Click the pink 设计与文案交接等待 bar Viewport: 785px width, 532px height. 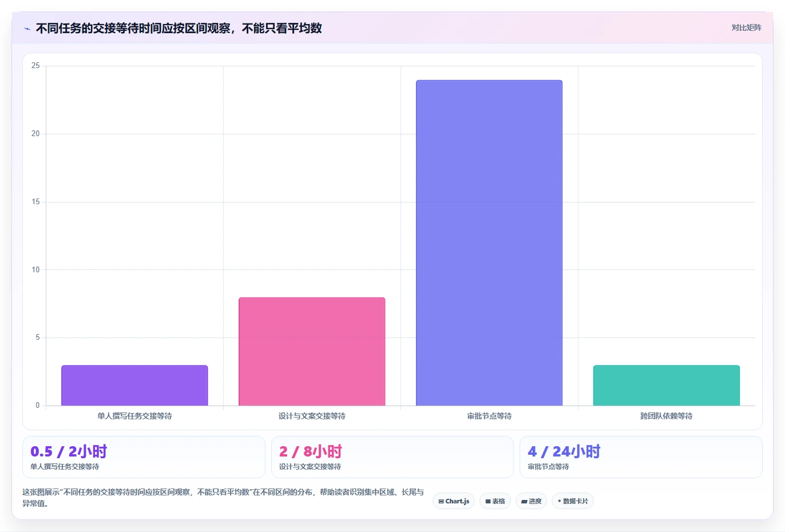312,351
